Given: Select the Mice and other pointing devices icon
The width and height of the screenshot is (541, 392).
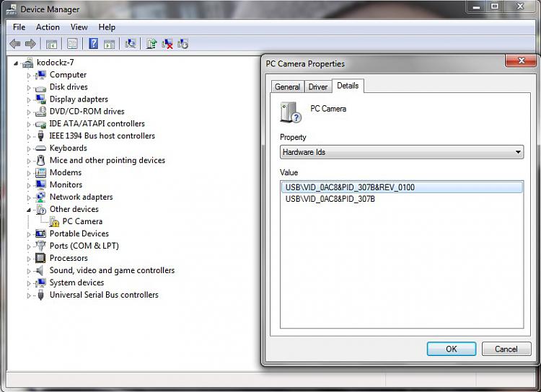Looking at the screenshot, I should [40, 160].
